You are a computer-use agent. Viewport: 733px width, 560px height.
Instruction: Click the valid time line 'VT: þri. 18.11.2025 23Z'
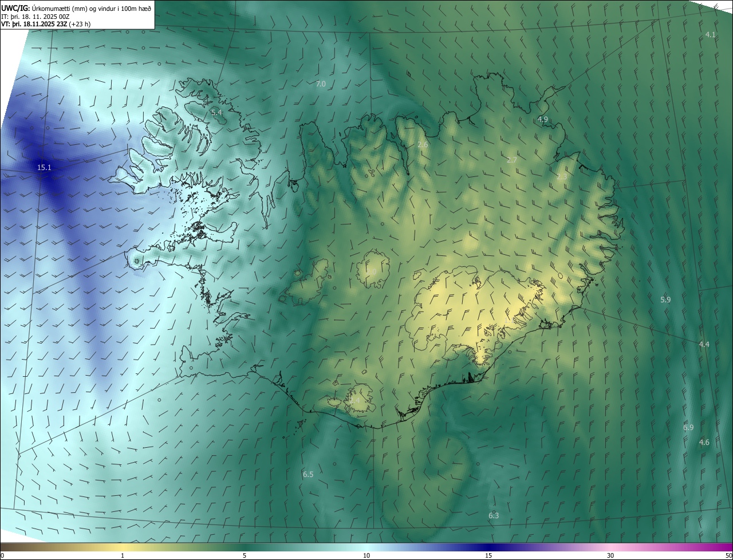35,24
